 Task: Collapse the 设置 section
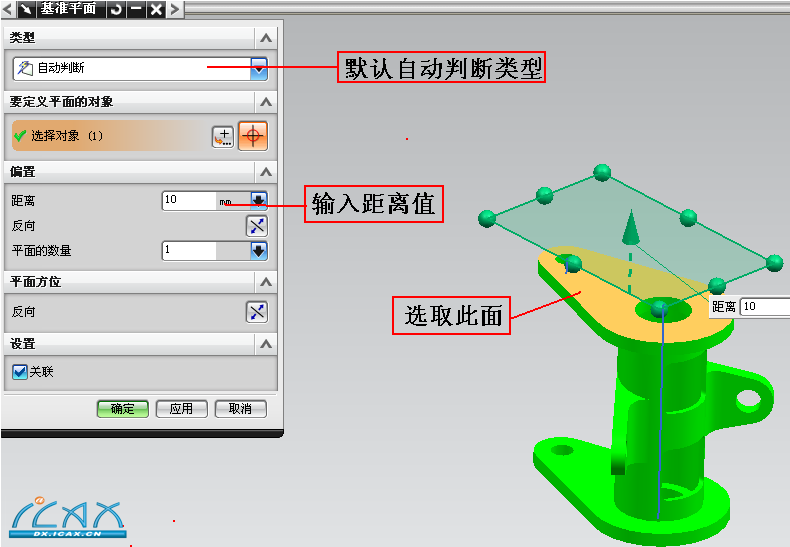[x=266, y=345]
